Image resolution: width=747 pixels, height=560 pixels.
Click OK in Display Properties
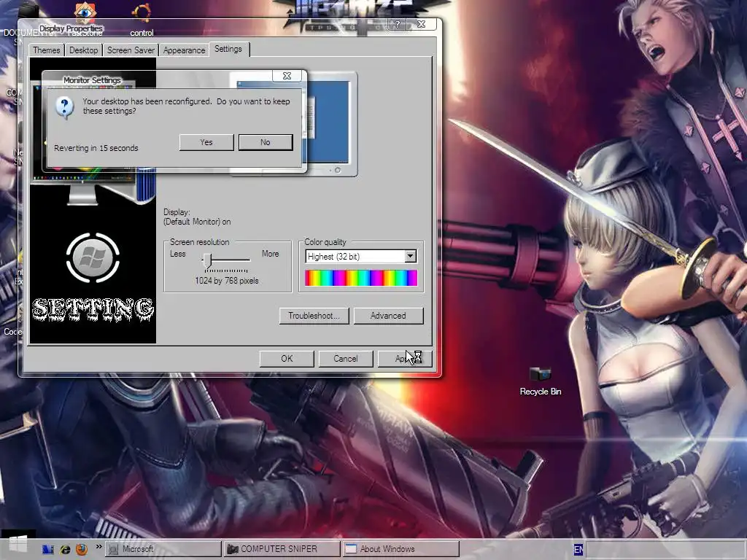coord(287,359)
